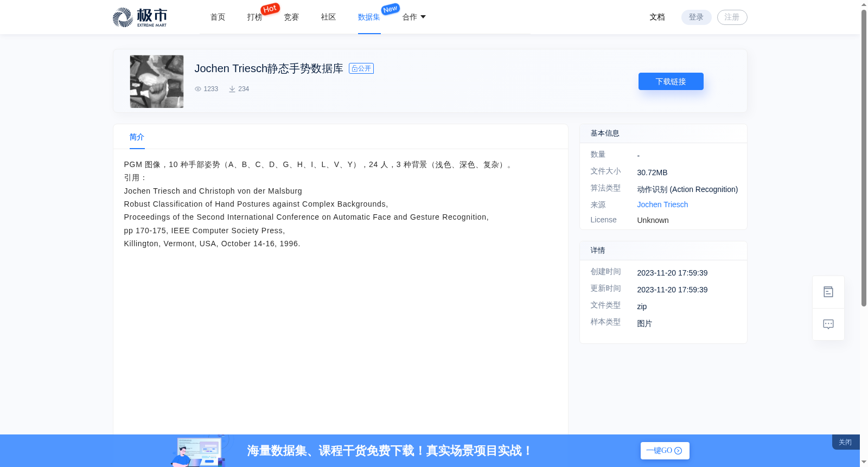Click the sample type value 图片

[644, 323]
